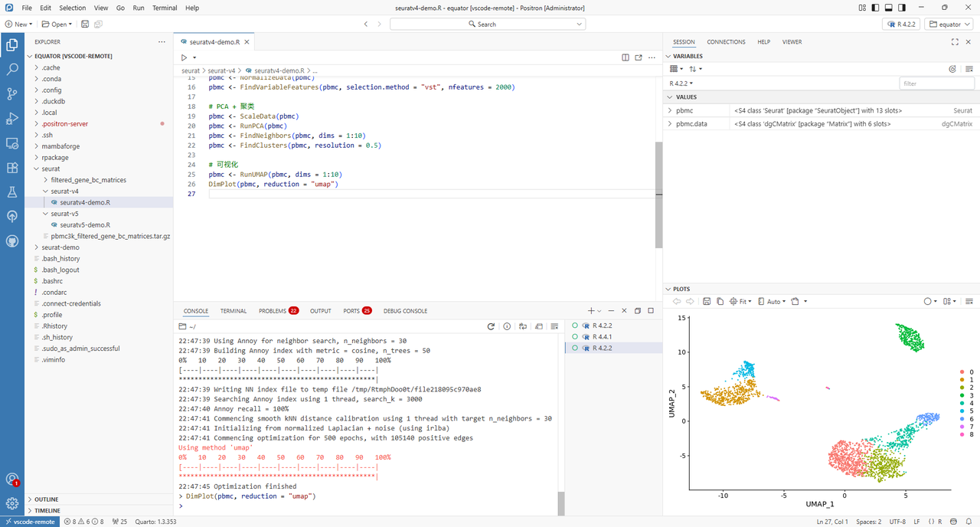This screenshot has height=527, width=980.
Task: Click the editor vertical scrollbar
Action: point(659,195)
